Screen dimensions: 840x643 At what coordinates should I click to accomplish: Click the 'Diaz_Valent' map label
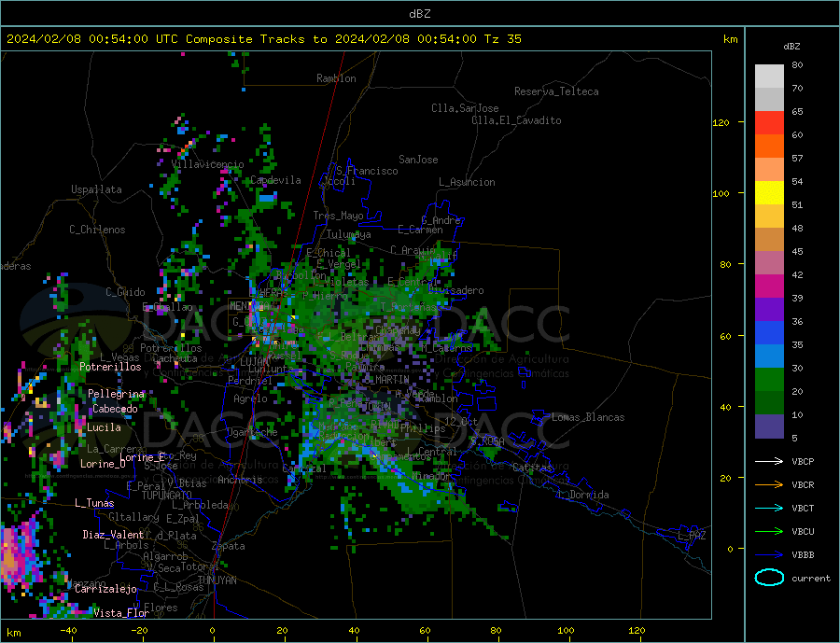[x=113, y=535]
